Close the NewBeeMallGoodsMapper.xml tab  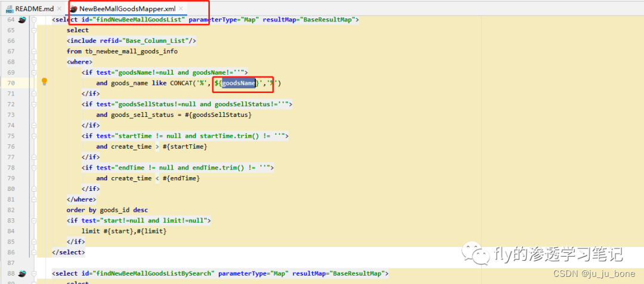181,8
